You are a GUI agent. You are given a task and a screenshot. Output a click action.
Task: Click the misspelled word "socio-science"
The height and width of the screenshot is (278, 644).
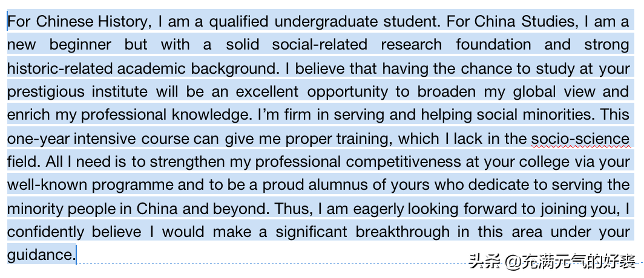pyautogui.click(x=580, y=138)
